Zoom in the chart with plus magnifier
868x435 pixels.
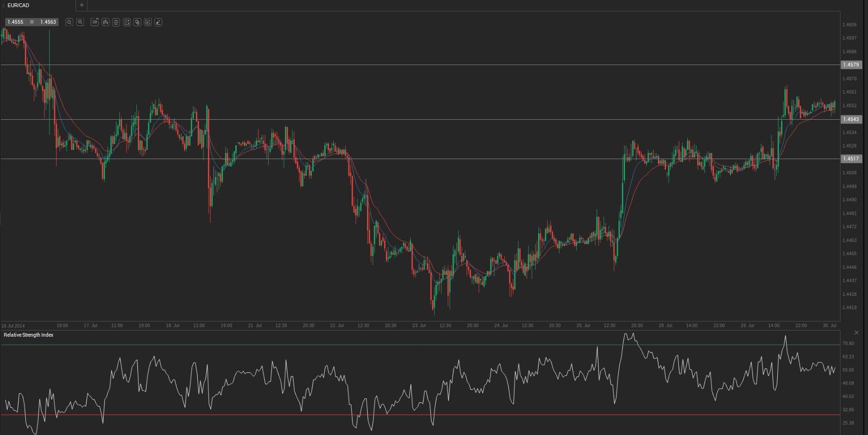(80, 22)
